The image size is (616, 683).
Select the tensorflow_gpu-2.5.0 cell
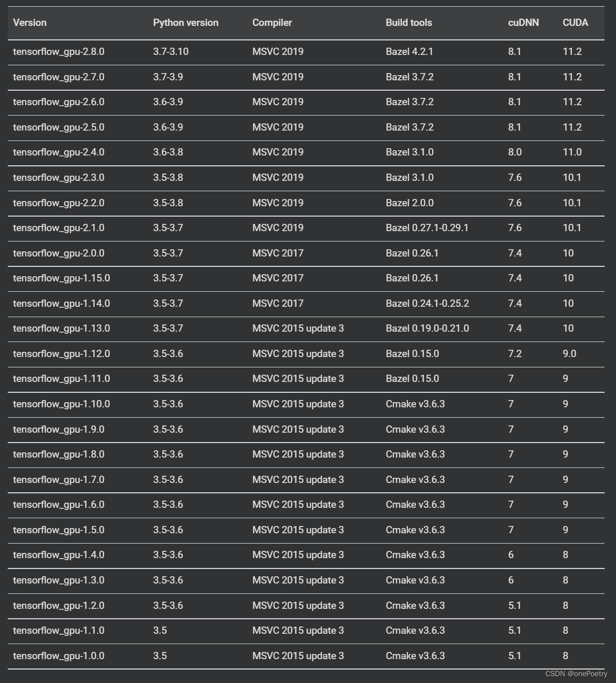point(59,127)
